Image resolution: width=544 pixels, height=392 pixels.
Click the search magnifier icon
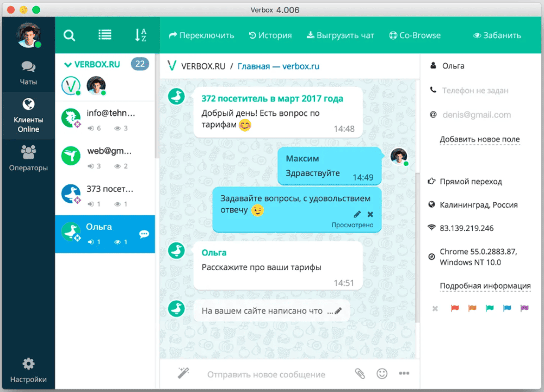pyautogui.click(x=70, y=35)
